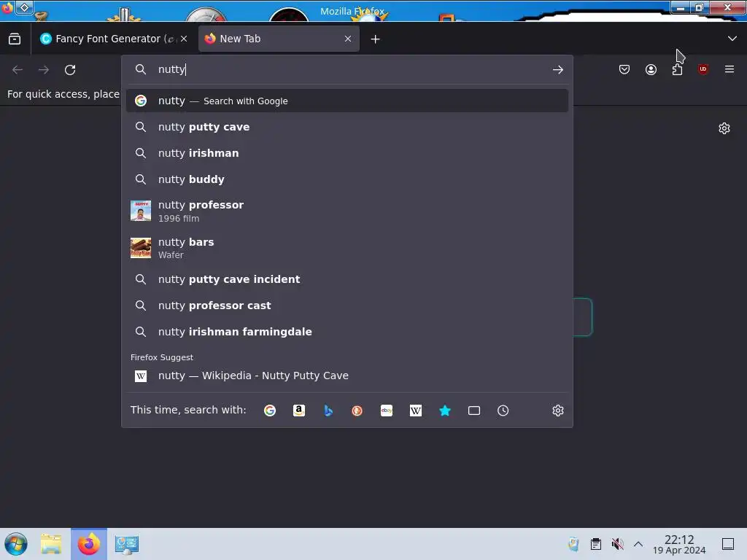Open the Firefox account icon
Viewport: 747px width, 560px height.
click(x=651, y=69)
